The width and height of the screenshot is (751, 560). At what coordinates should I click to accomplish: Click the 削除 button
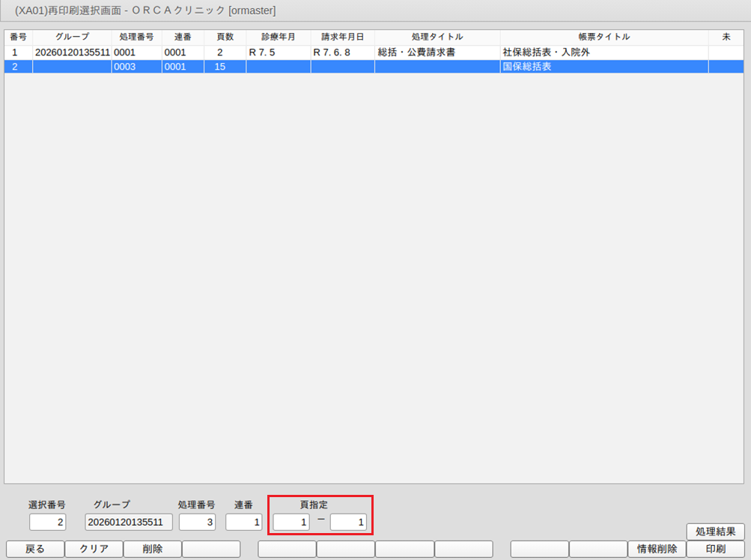152,549
